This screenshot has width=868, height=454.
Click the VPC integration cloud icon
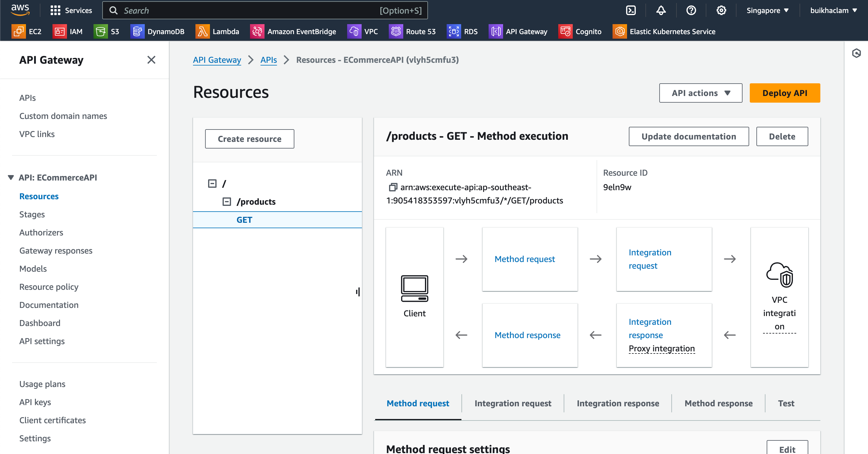779,275
